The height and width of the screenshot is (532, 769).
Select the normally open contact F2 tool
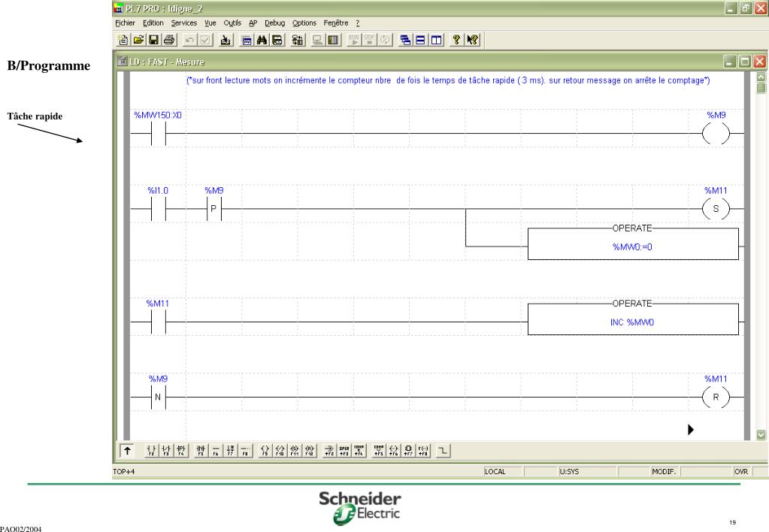151,451
